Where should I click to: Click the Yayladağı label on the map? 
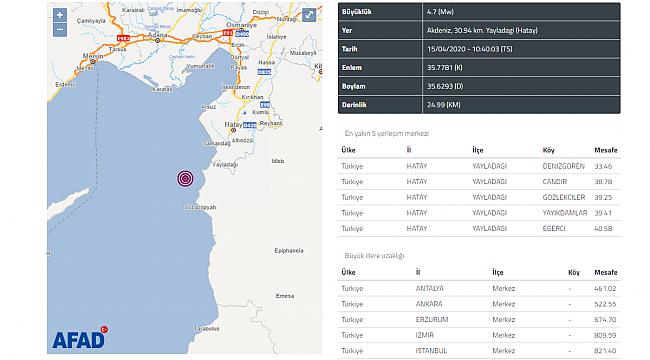coord(225,165)
